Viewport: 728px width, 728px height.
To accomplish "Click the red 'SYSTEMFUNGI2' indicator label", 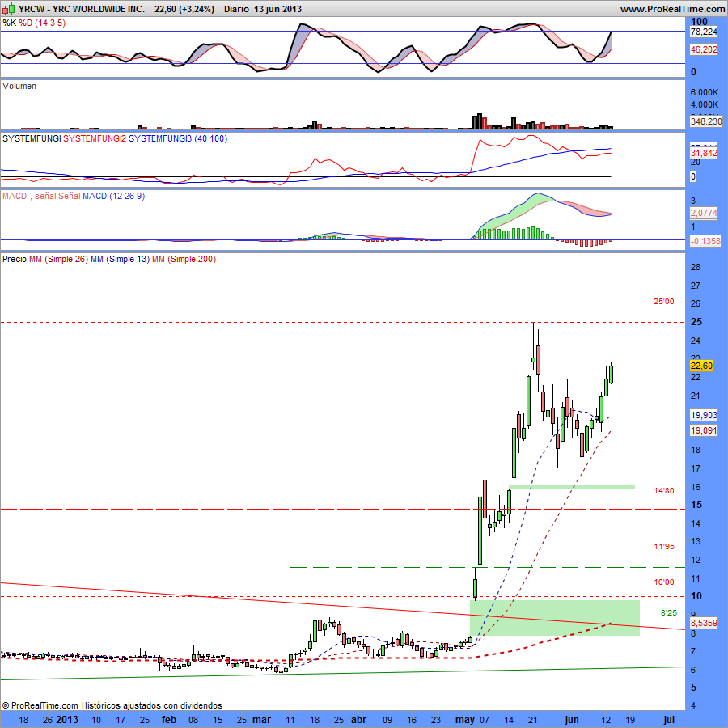I will [x=95, y=138].
